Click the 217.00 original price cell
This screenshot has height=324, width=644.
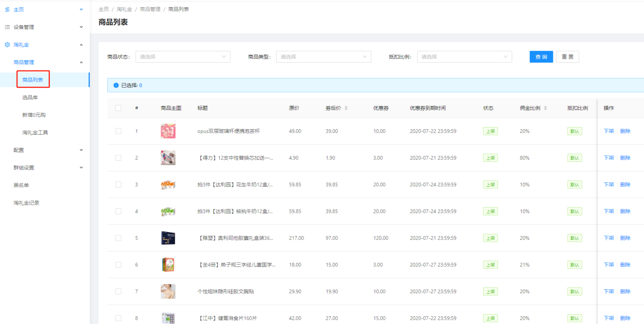(x=296, y=238)
